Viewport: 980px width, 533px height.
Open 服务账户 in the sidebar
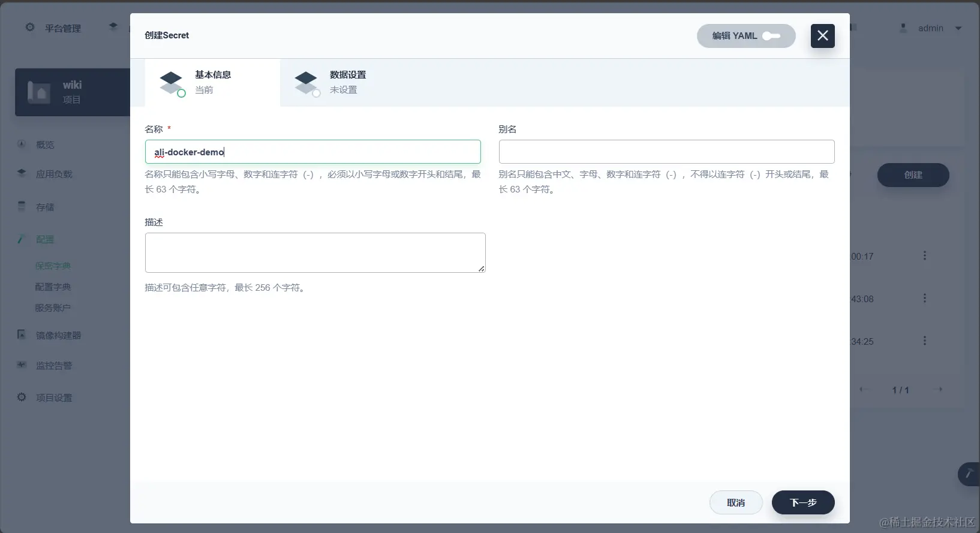(x=53, y=308)
